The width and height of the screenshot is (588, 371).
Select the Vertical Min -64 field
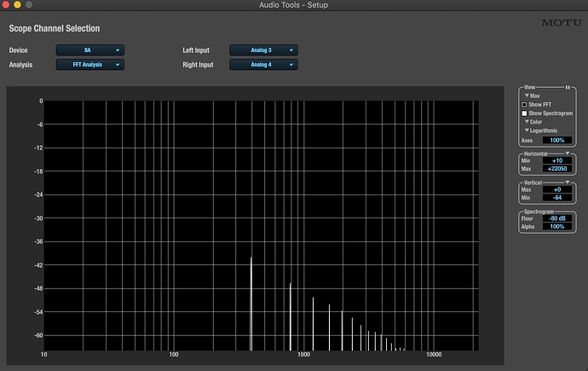point(556,198)
